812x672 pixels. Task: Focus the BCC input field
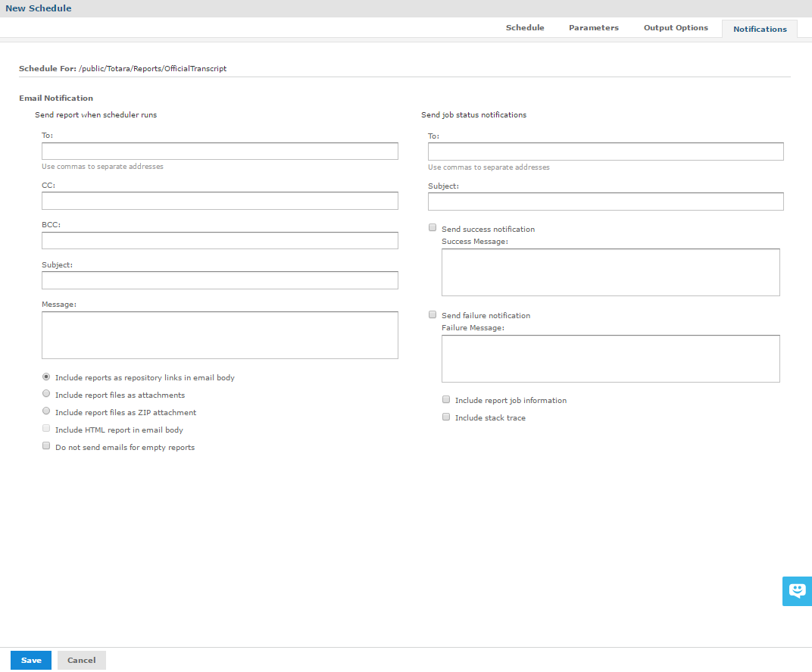(220, 241)
